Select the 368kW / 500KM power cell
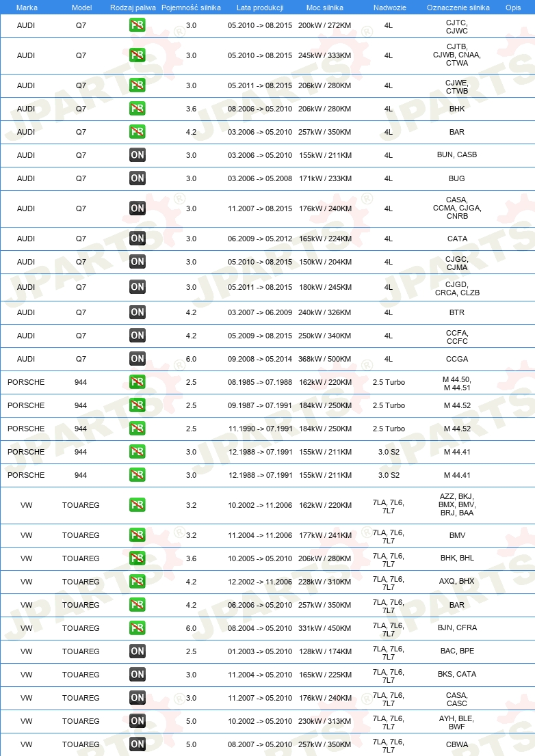This screenshot has height=756, width=535. (325, 359)
